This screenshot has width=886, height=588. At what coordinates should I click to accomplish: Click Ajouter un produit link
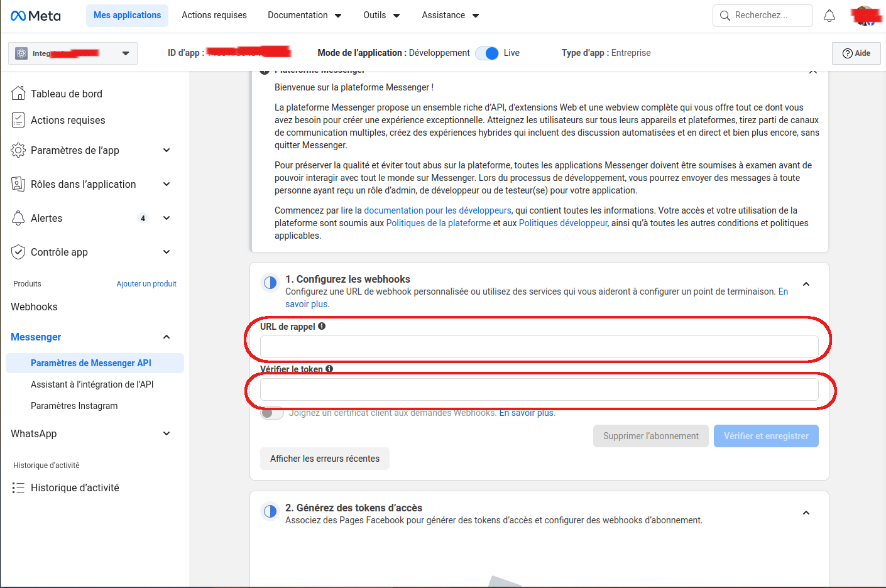coord(146,284)
